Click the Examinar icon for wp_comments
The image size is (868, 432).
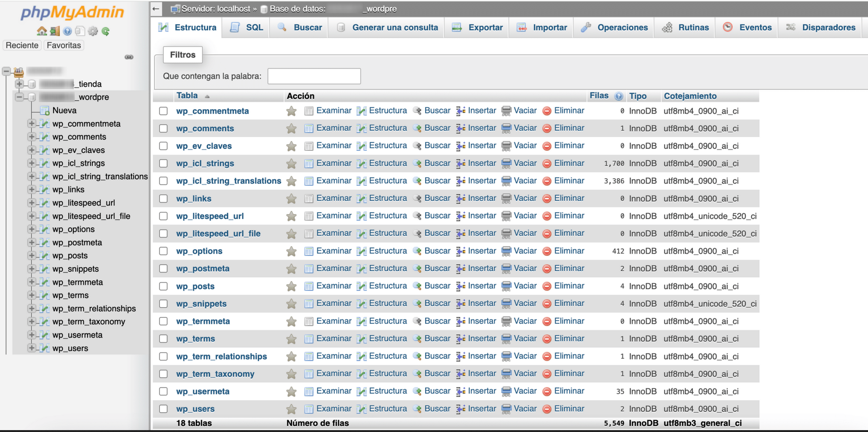point(309,128)
